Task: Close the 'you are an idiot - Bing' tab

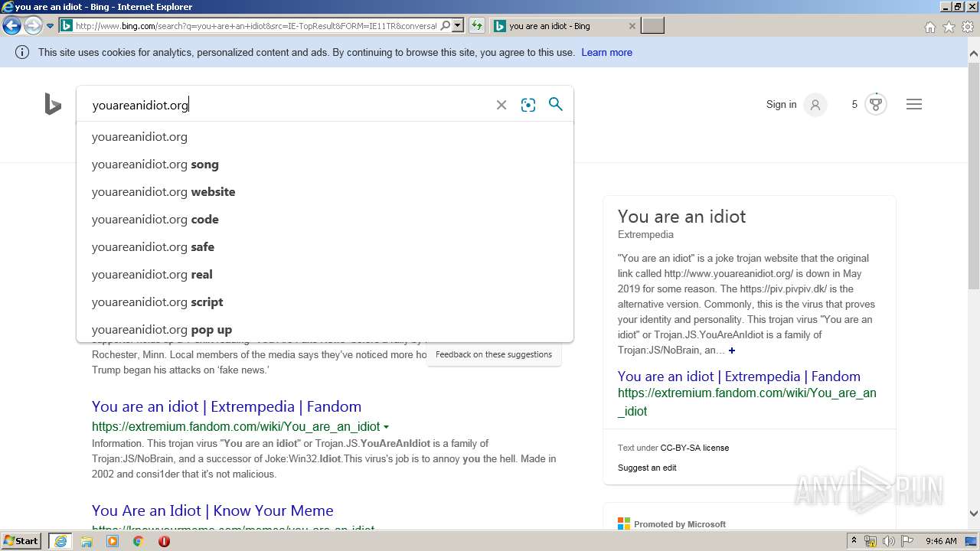Action: coord(632,26)
